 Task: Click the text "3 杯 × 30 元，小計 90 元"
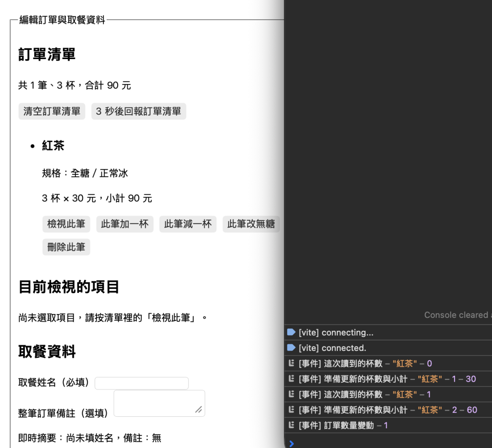click(x=97, y=198)
